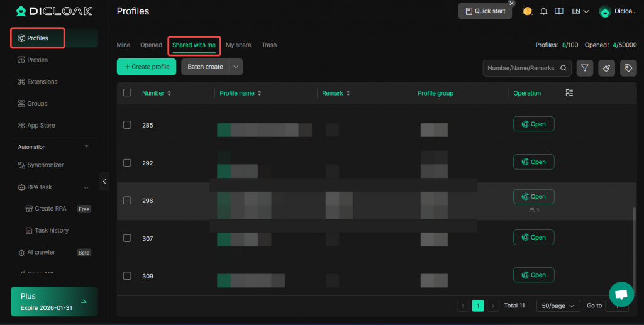Open Proxies in the sidebar
This screenshot has width=644, height=325.
pos(37,60)
